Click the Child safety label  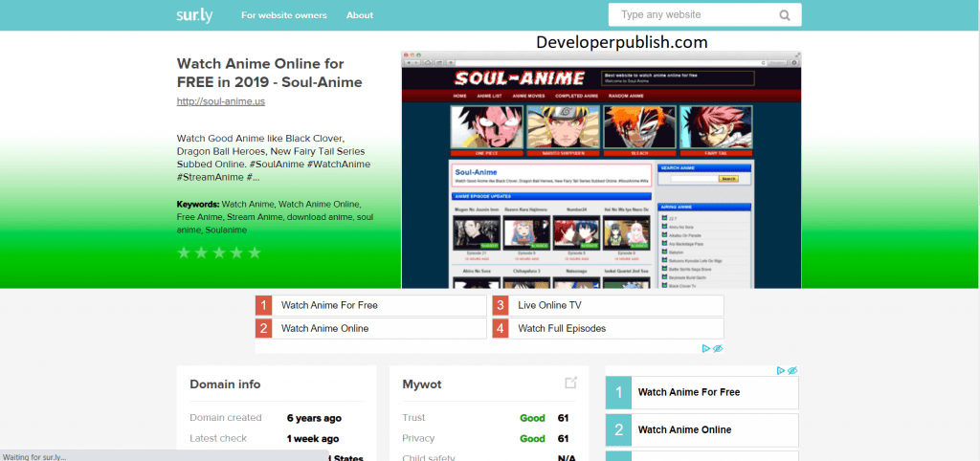click(x=428, y=458)
